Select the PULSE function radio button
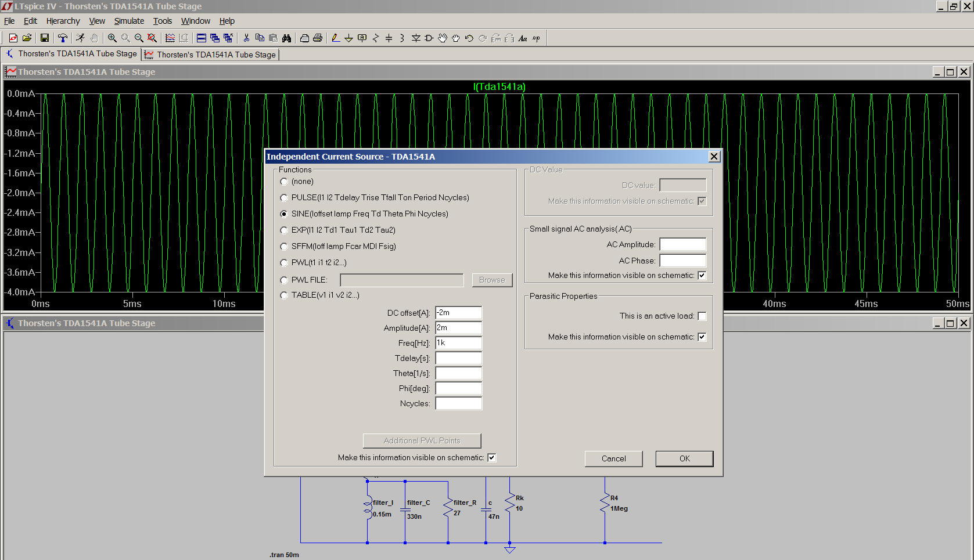Image resolution: width=974 pixels, height=560 pixels. pos(284,198)
